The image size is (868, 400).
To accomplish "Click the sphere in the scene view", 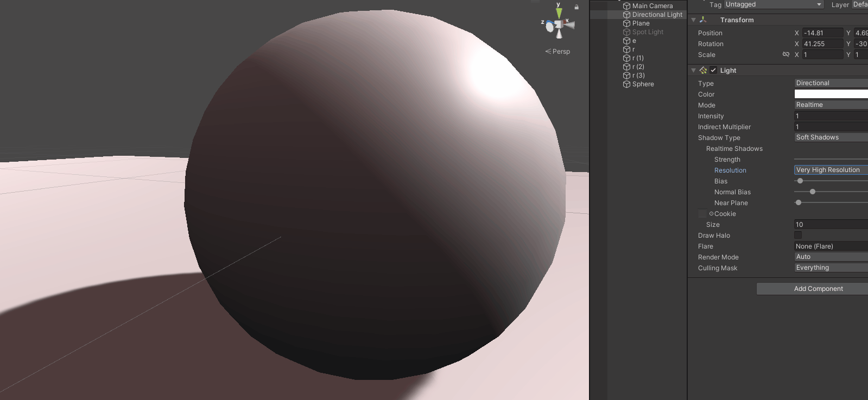I will [x=376, y=194].
